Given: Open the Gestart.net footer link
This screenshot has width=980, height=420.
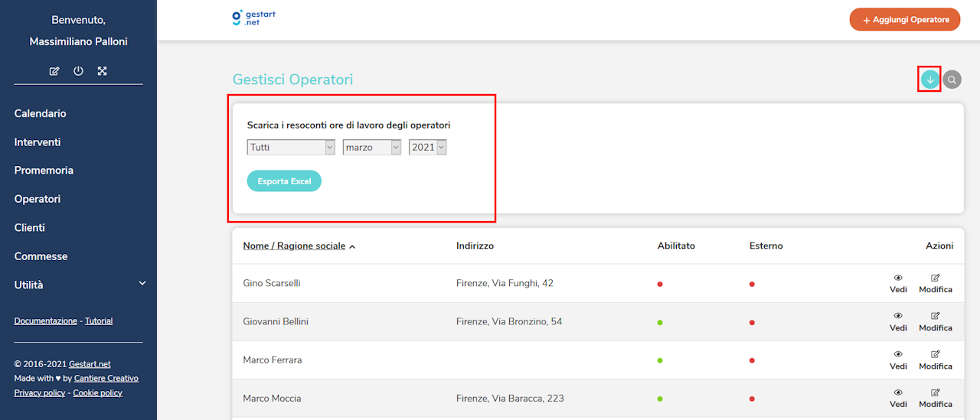Looking at the screenshot, I should point(90,364).
